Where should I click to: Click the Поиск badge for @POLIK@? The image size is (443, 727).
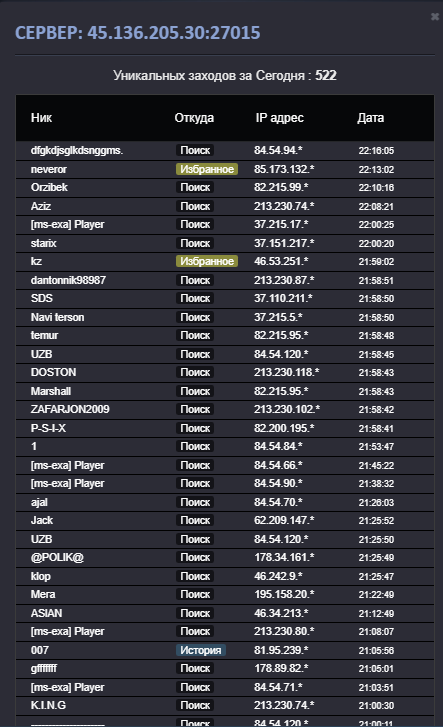[195, 558]
